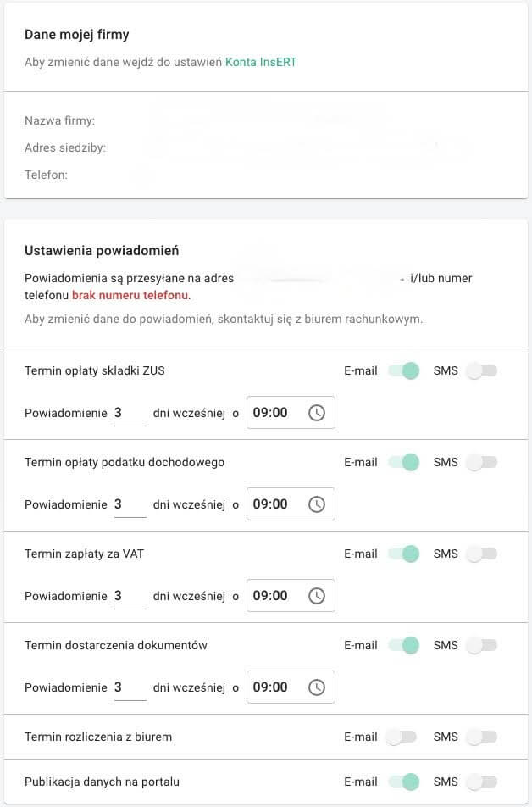Click 09:00 time for document delivery deadline
Viewport: 532px width, 807px height.
[x=271, y=687]
